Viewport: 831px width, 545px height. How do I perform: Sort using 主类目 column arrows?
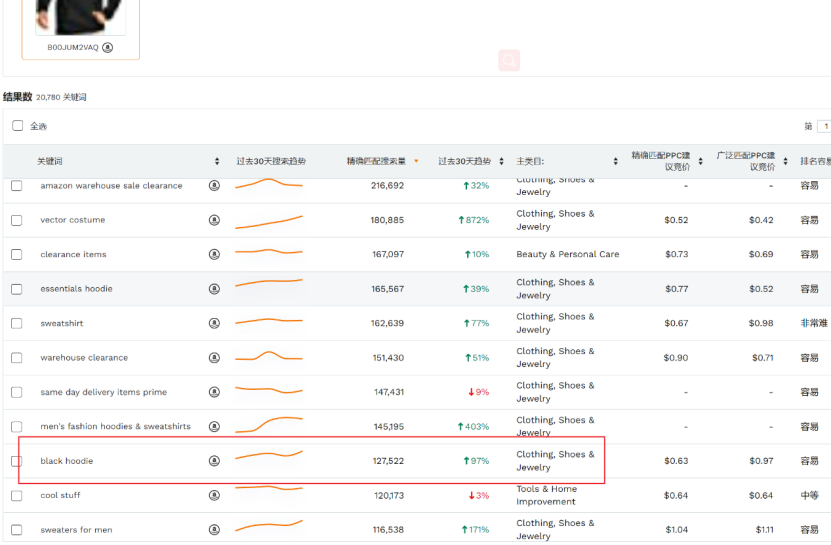point(615,161)
